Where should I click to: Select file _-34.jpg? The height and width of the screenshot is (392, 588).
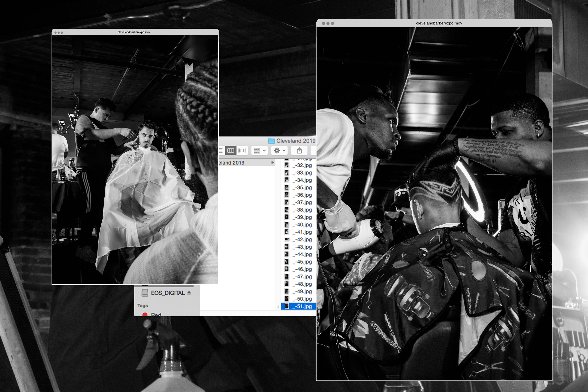(x=298, y=180)
